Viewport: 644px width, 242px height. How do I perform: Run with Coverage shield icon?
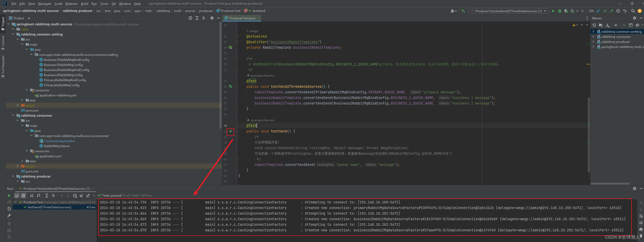pyautogui.click(x=566, y=11)
